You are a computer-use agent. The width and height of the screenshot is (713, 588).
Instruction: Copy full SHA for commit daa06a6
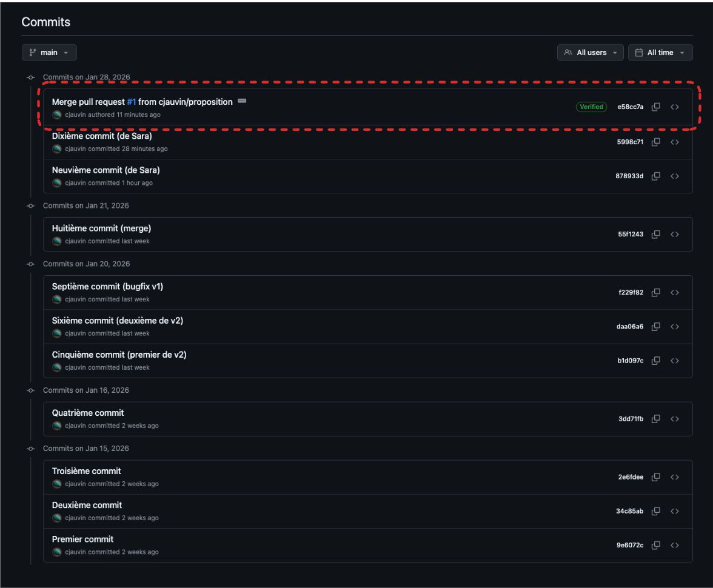point(655,327)
